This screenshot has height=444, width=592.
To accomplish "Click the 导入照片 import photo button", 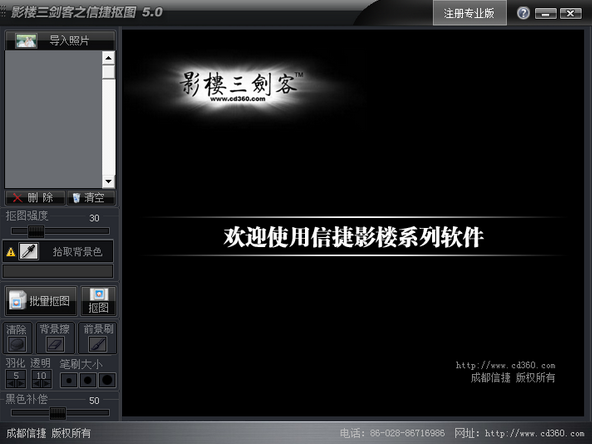I will click(60, 40).
